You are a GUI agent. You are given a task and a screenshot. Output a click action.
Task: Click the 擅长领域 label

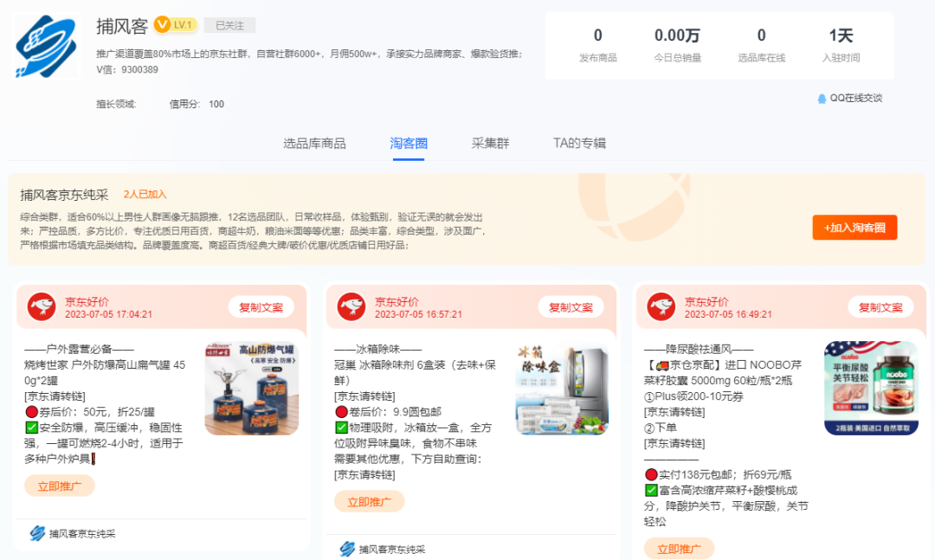[x=116, y=105]
